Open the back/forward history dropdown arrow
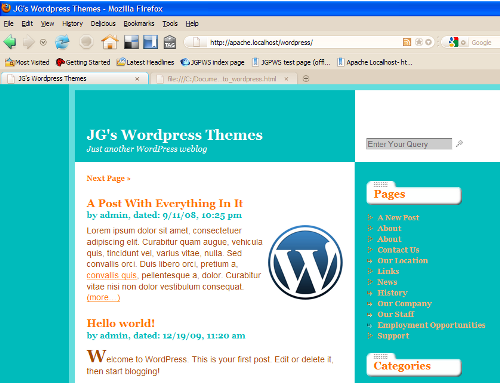This screenshot has height=383, width=500. pos(43,42)
